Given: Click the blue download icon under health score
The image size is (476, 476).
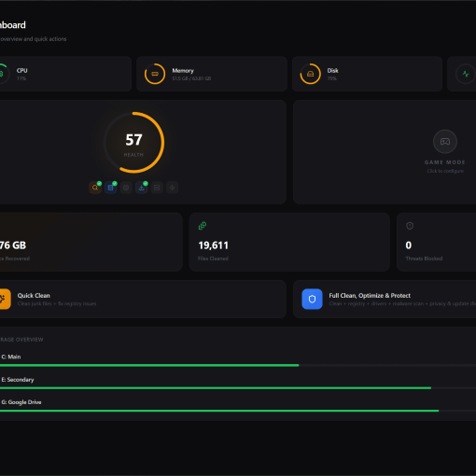Looking at the screenshot, I should coord(141,188).
